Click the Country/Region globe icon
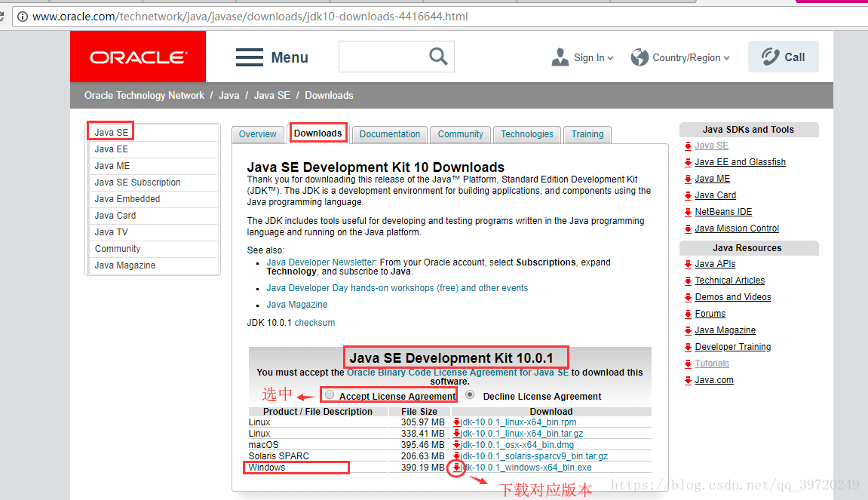The image size is (868, 500). coord(639,57)
